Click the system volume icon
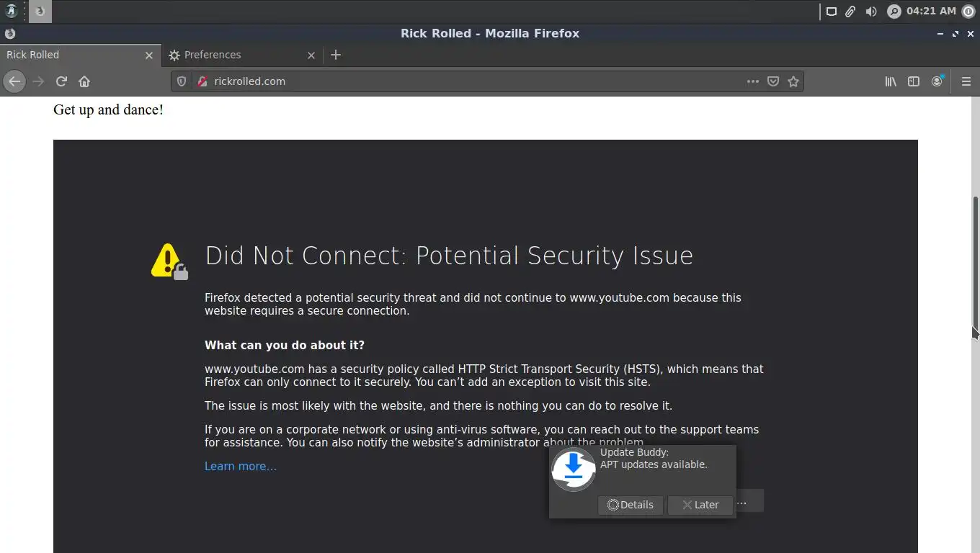 (x=871, y=12)
